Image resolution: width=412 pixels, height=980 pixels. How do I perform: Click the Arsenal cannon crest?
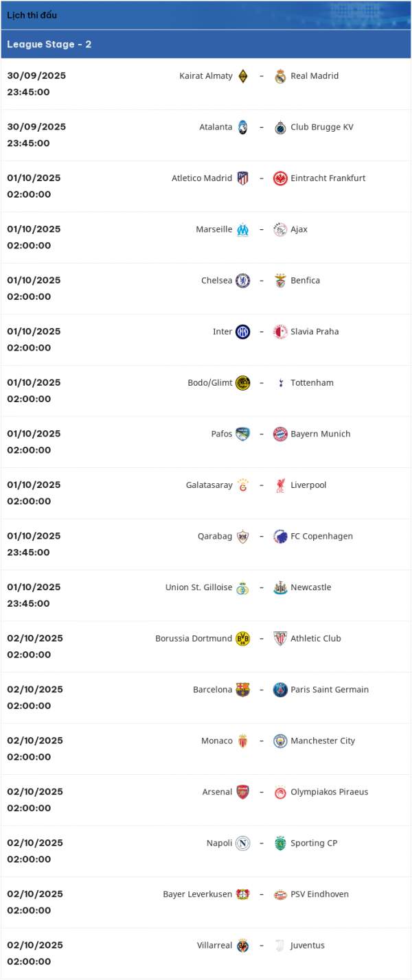click(242, 792)
